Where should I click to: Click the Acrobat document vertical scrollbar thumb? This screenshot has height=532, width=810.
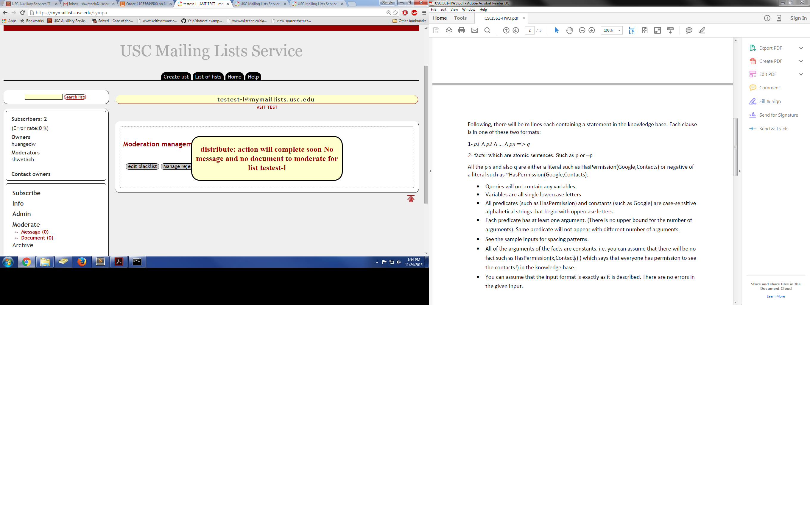735,147
